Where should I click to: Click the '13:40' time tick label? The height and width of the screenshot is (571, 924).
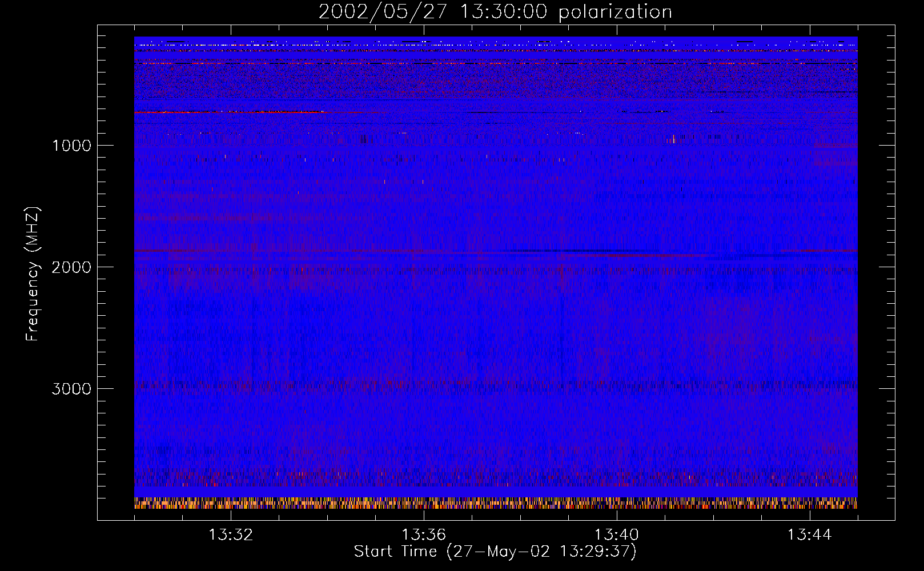617,535
